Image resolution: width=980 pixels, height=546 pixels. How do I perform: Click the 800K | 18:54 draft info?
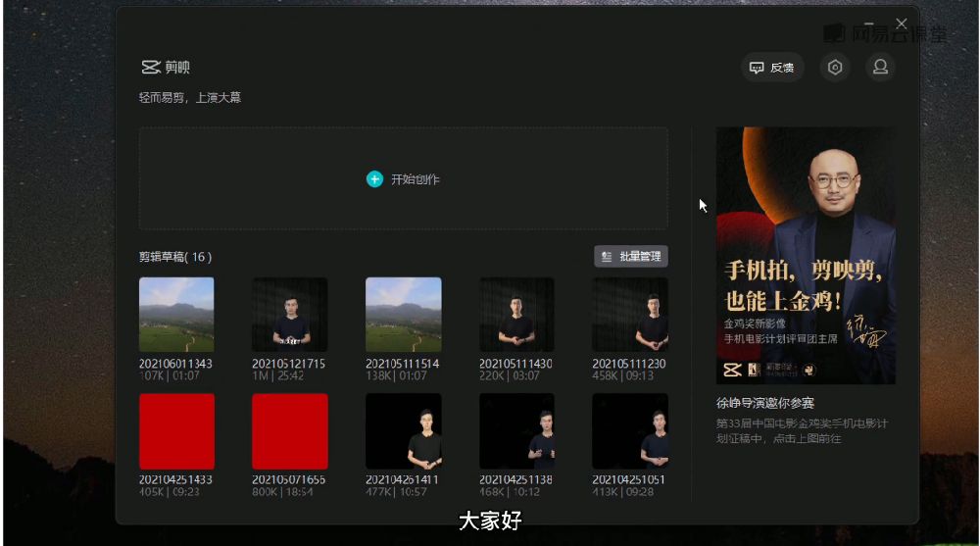click(283, 492)
